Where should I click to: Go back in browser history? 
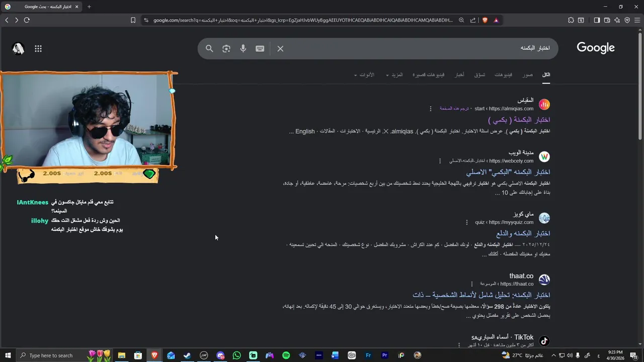coord(7,20)
